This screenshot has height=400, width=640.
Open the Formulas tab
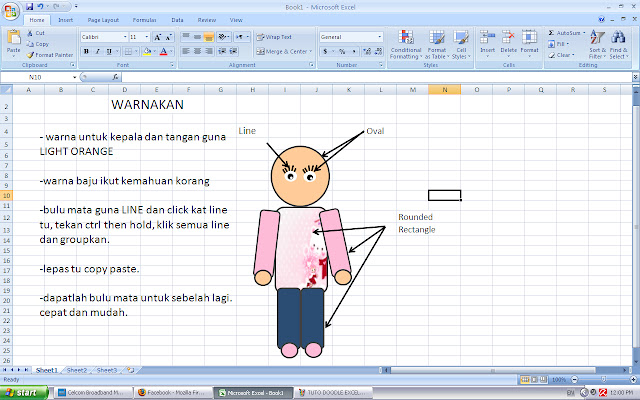click(144, 20)
